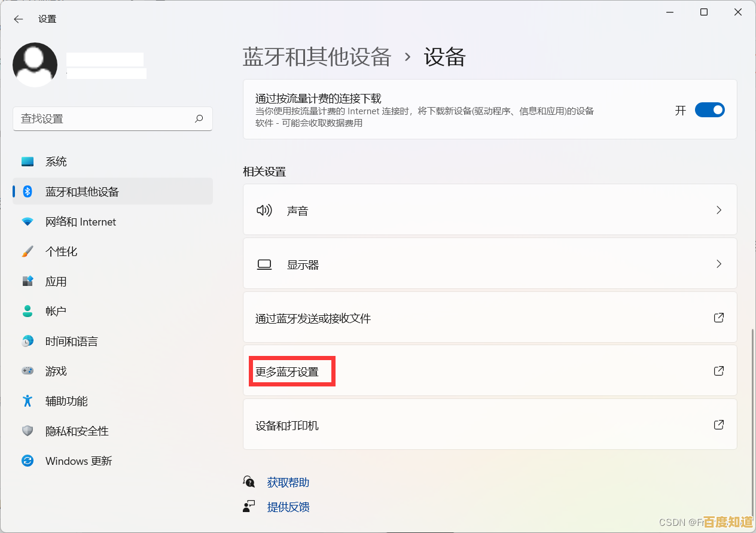Open 游戏 via the Xbox icon
756x533 pixels.
pyautogui.click(x=28, y=371)
